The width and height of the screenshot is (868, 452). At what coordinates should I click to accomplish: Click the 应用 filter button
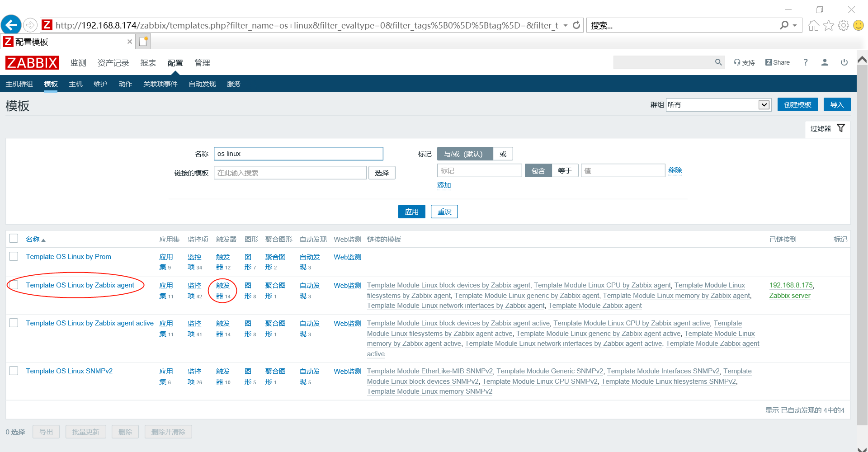(x=411, y=212)
